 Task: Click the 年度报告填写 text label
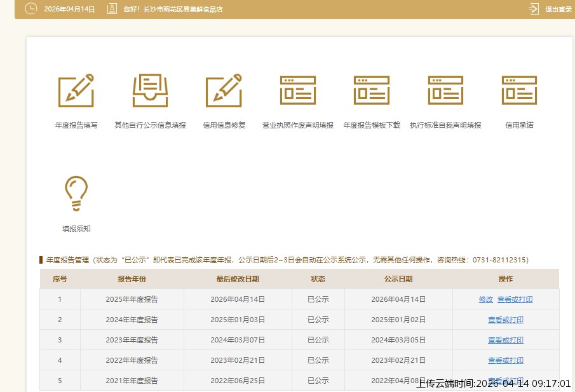[76, 125]
